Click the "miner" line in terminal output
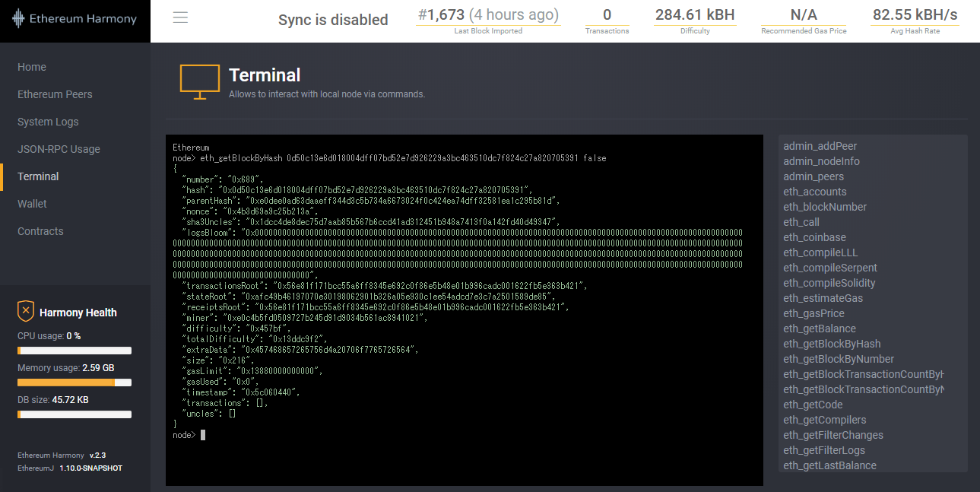Viewport: 980px width, 492px height. click(x=305, y=318)
